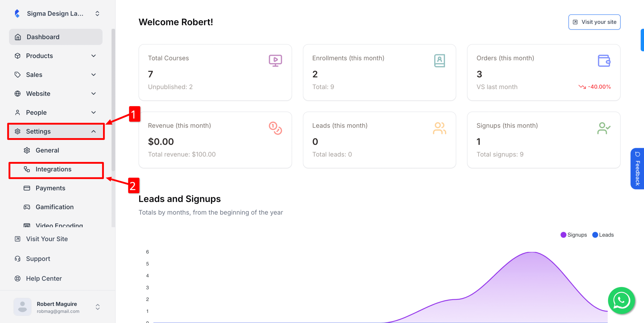This screenshot has height=323, width=644.
Task: Click the Video Encoding icon
Action: [x=27, y=225]
